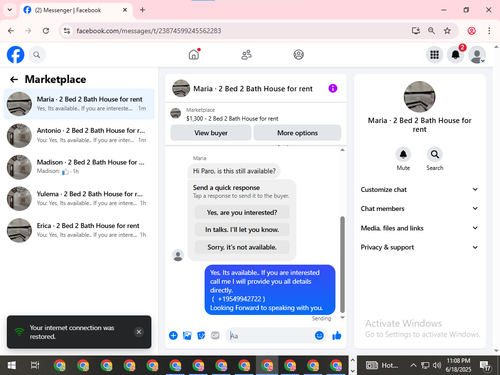The image size is (500, 375).
Task: Open the account profile avatar menu
Action: (477, 55)
